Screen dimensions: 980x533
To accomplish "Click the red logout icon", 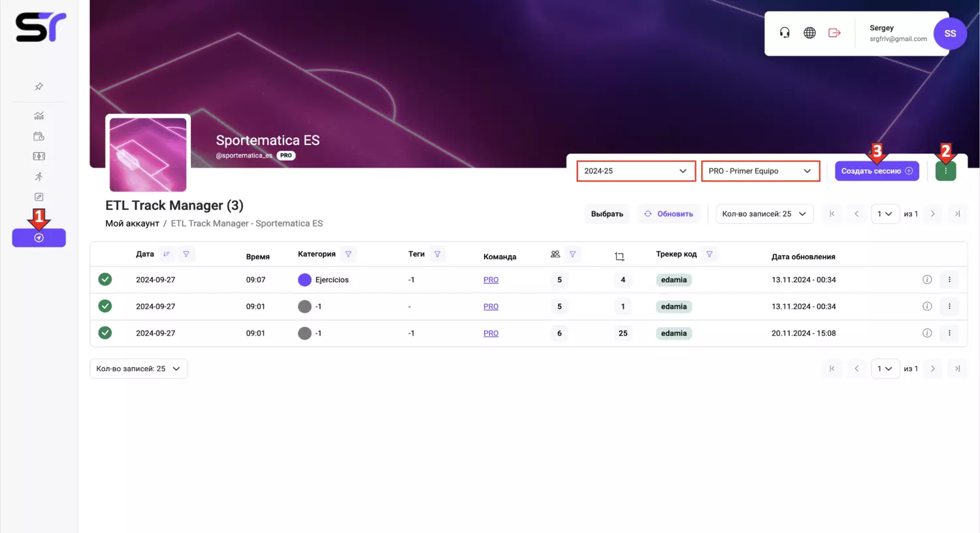I will coord(834,33).
